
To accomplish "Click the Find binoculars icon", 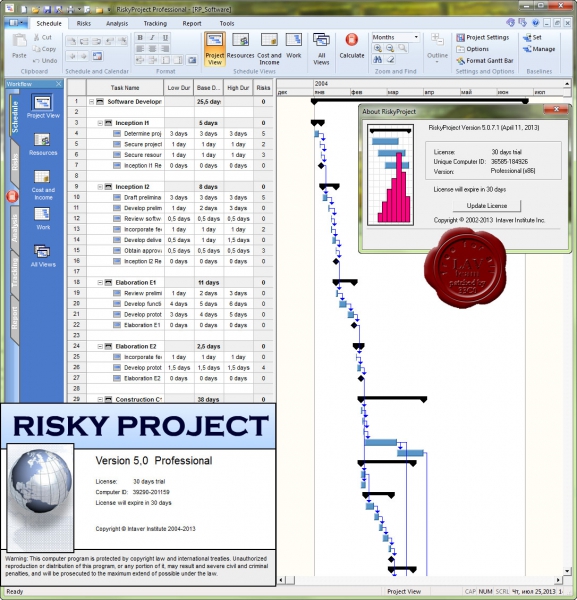I will point(378,60).
